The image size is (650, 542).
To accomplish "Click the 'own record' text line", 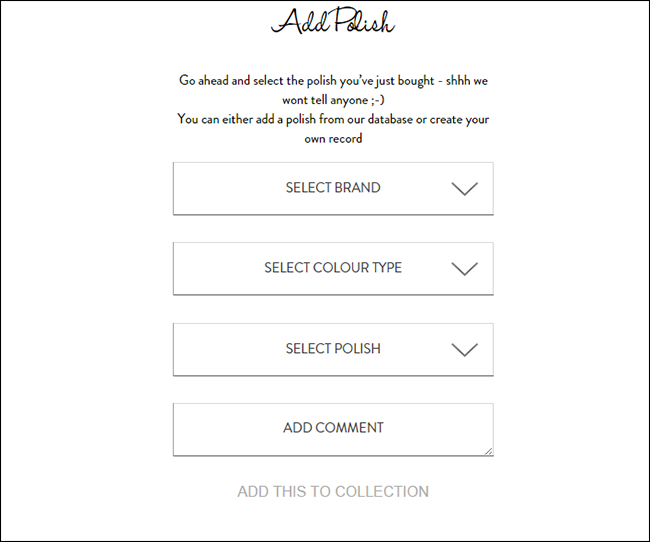I will (x=333, y=138).
